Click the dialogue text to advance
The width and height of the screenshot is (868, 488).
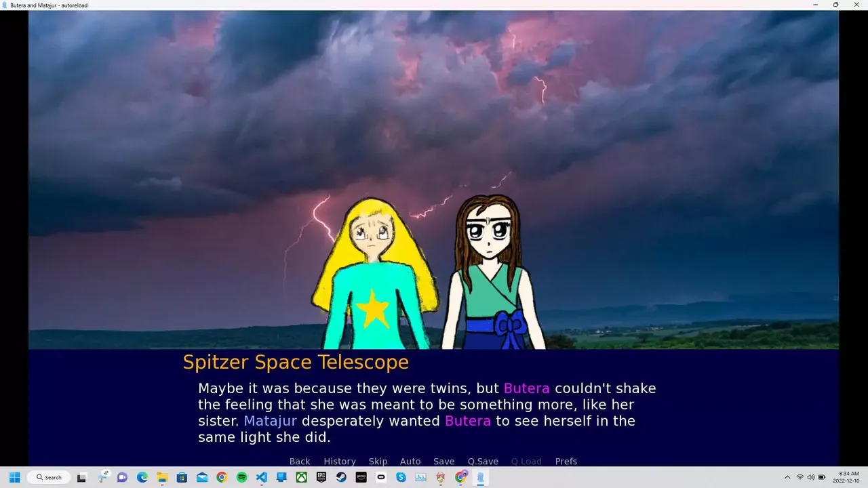click(427, 413)
